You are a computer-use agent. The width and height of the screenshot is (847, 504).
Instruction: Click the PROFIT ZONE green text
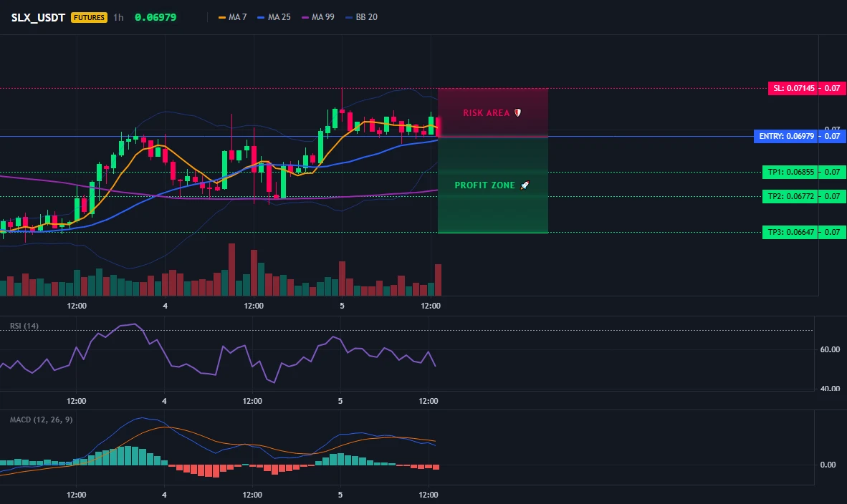[484, 185]
